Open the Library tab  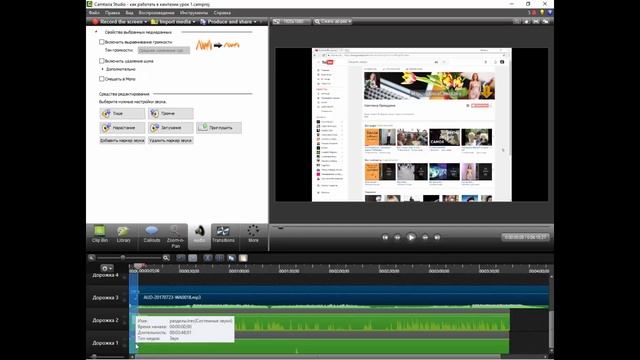coord(123,234)
